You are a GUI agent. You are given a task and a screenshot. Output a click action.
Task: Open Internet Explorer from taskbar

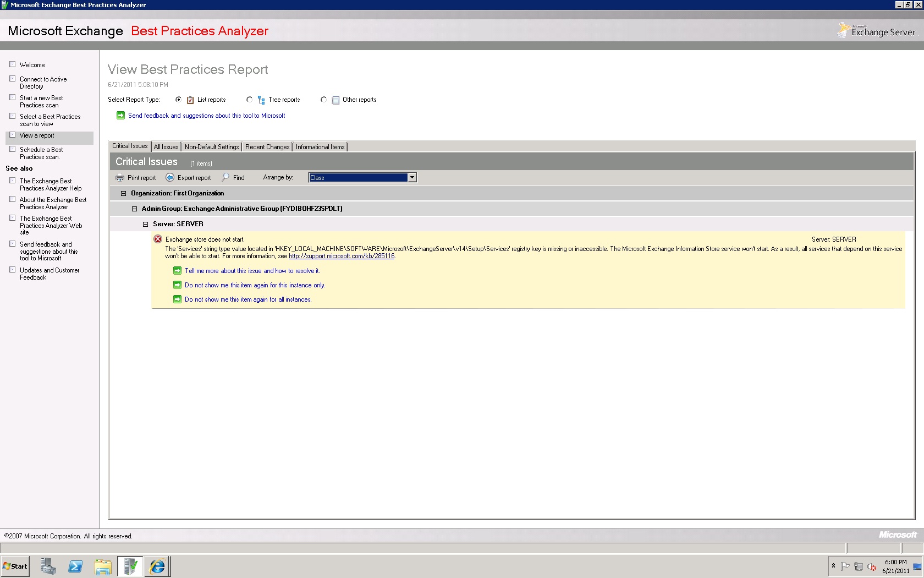pos(158,566)
